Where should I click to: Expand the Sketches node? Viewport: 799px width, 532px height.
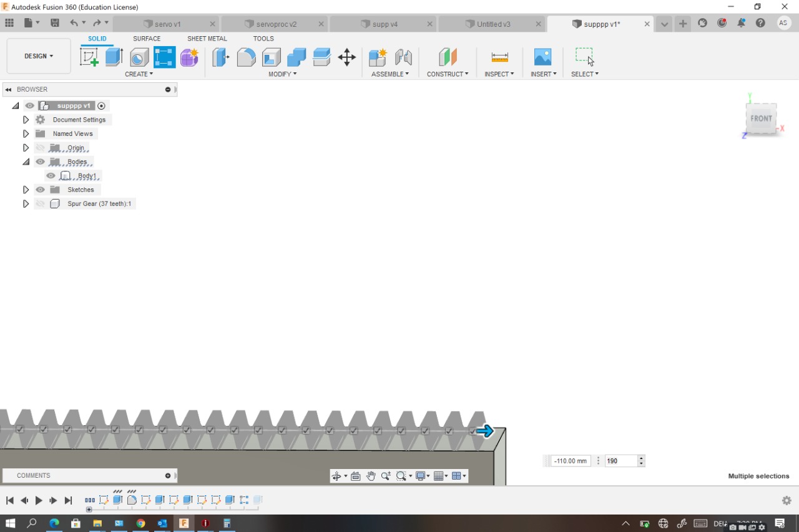pos(26,190)
